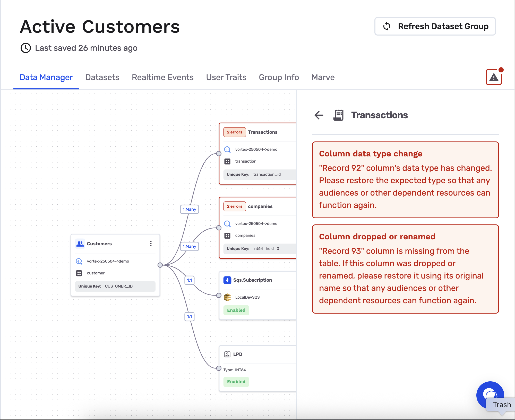This screenshot has width=515, height=420.
Task: Go to the User Traits tab
Action: 226,77
